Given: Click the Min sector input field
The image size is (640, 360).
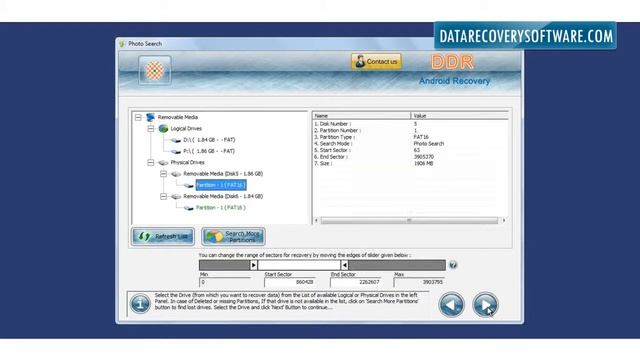Looking at the screenshot, I should 225,282.
